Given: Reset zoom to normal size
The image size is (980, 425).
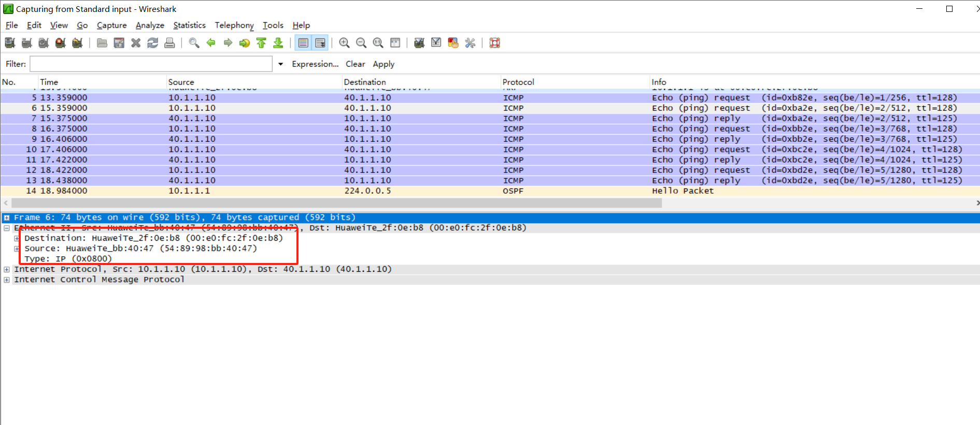Looking at the screenshot, I should [x=378, y=43].
